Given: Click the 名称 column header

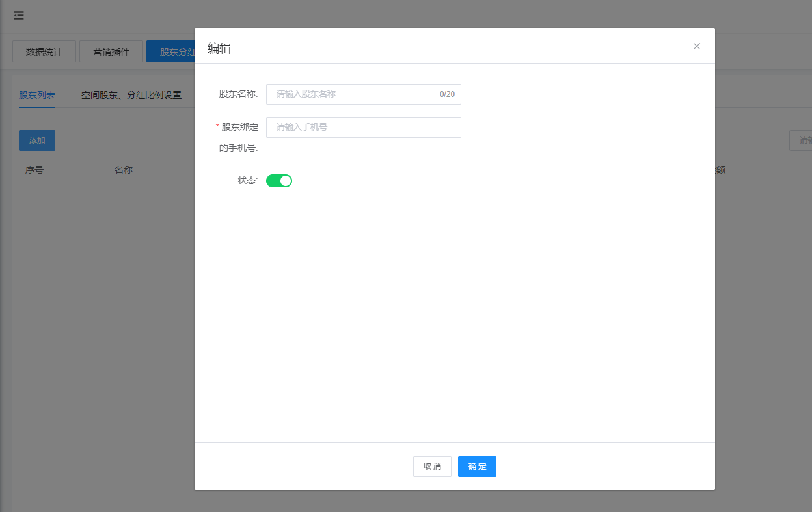Looking at the screenshot, I should [x=124, y=170].
